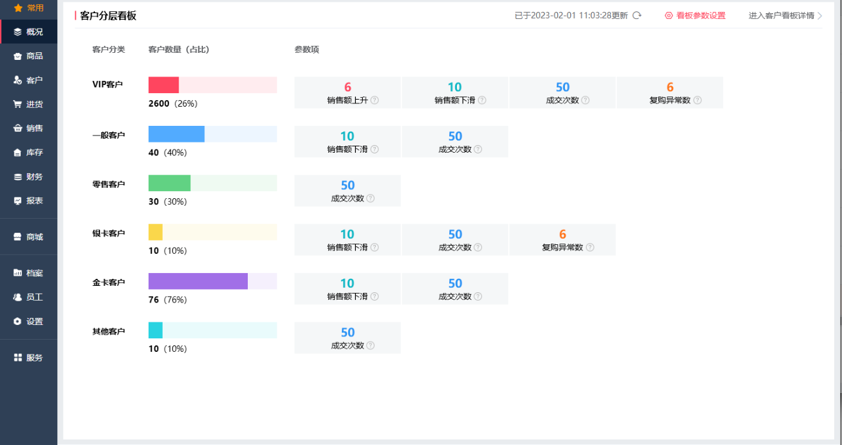The image size is (842, 445).
Task: Open 设置 with the gear icon
Action: click(x=28, y=321)
